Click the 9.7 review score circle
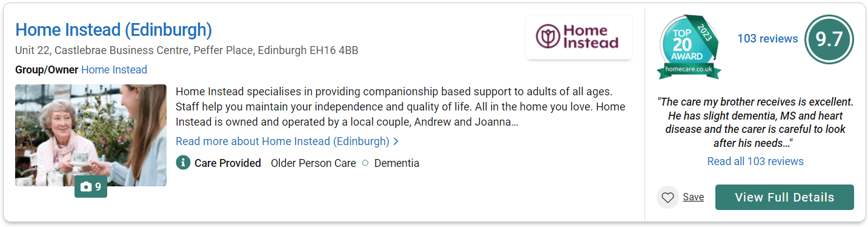The width and height of the screenshot is (868, 227). click(829, 39)
